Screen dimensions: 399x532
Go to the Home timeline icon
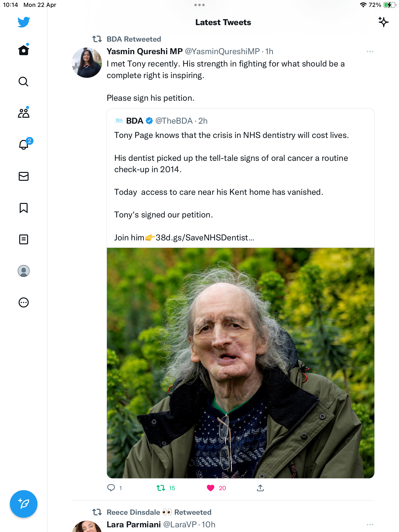[x=24, y=50]
